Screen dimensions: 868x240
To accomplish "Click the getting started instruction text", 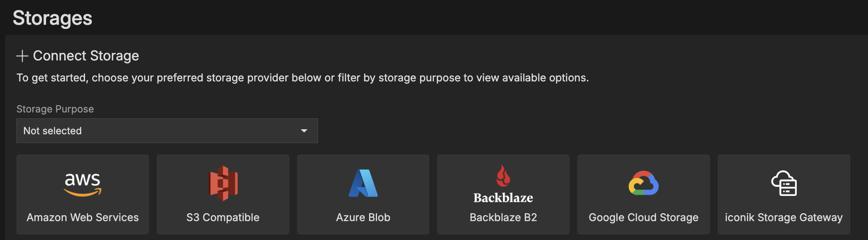I will tap(302, 78).
